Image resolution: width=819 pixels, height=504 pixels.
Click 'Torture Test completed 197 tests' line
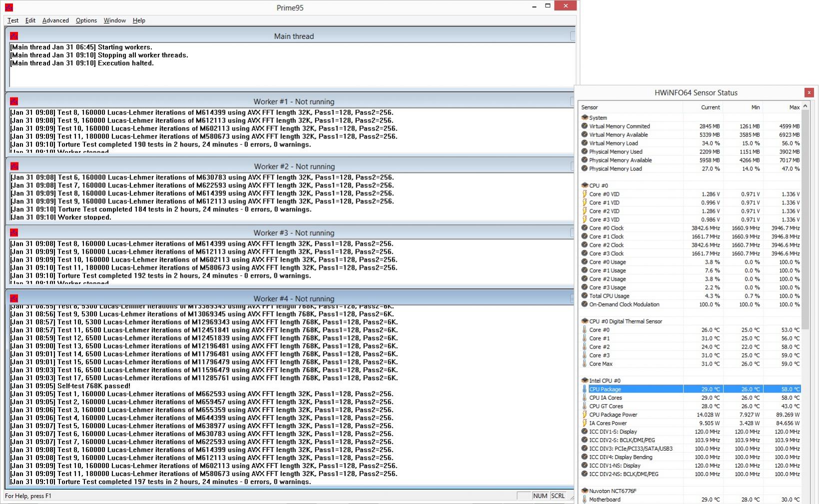point(160,482)
